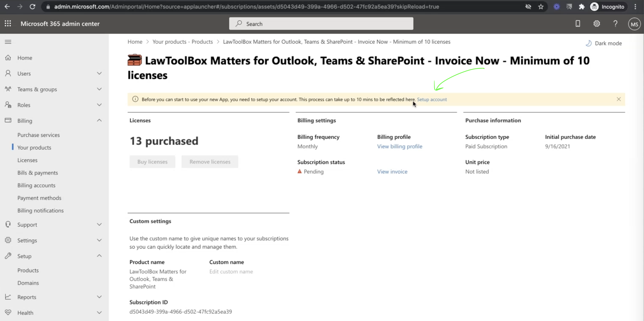Open the MS account avatar
The height and width of the screenshot is (321, 644).
point(634,24)
